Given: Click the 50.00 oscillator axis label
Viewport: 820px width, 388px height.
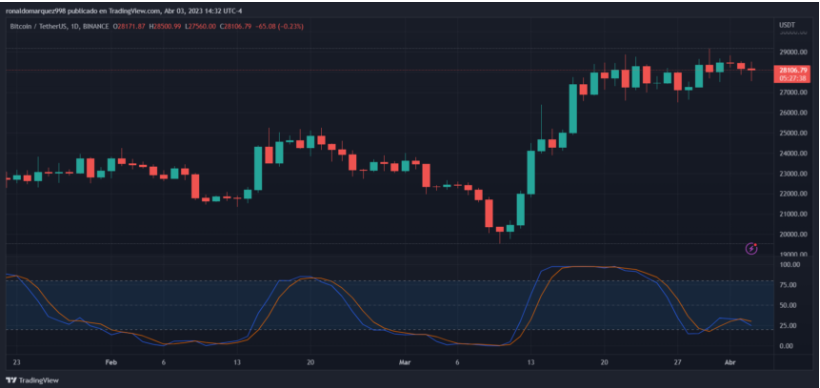Looking at the screenshot, I should [x=789, y=305].
